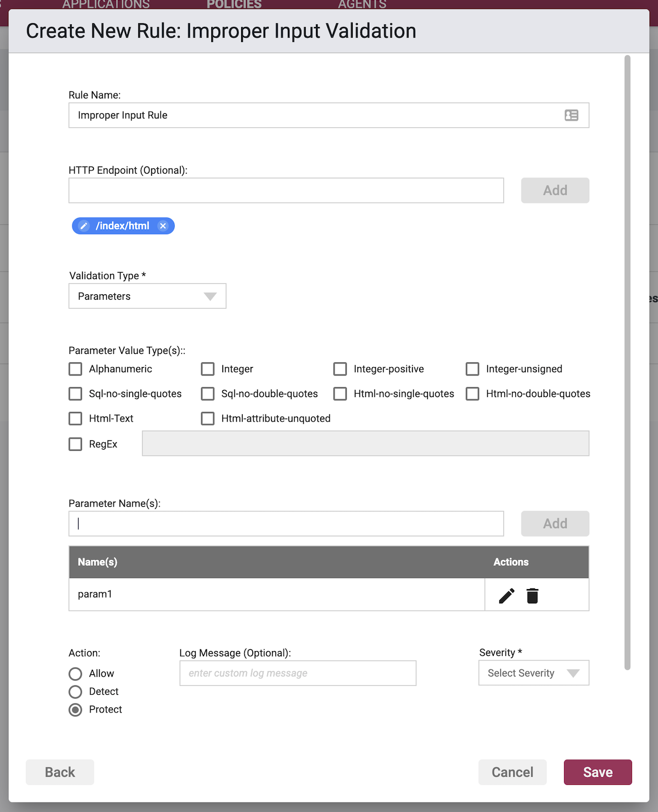The height and width of the screenshot is (812, 658).
Task: Edit the /index/html endpoint chip pencil icon
Action: point(83,226)
